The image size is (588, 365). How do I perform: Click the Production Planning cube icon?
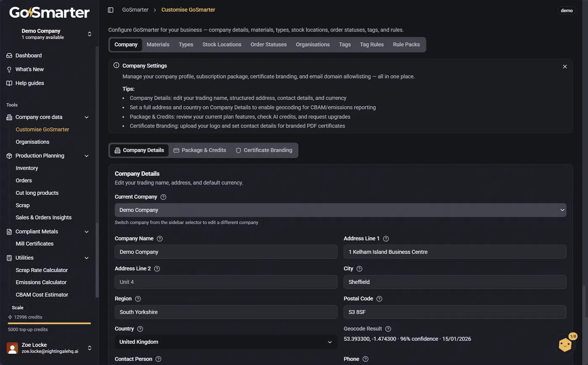[9, 156]
